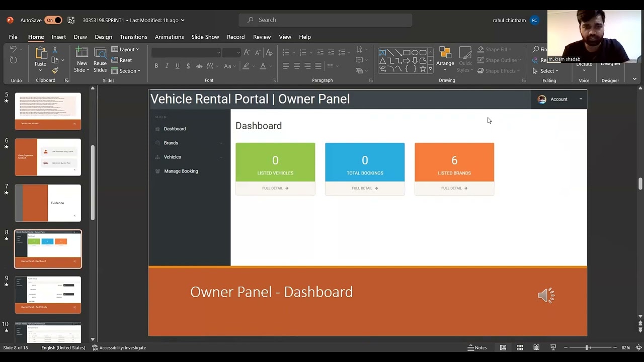Click the Text Highlight Color icon

(x=246, y=66)
